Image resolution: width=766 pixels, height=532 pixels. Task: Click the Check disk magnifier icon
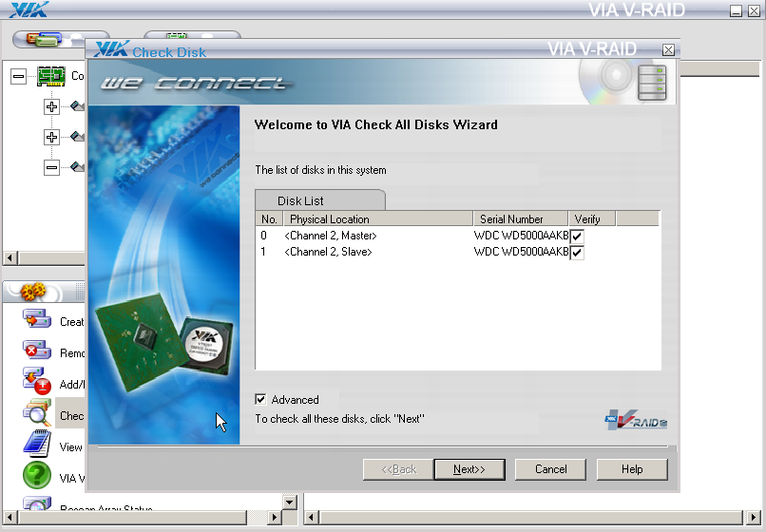click(x=37, y=413)
